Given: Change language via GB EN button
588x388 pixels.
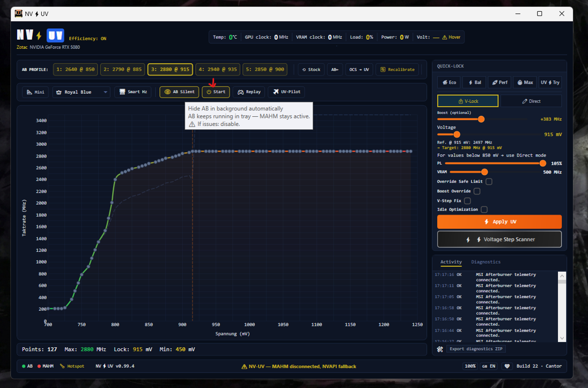Looking at the screenshot, I should [x=488, y=366].
